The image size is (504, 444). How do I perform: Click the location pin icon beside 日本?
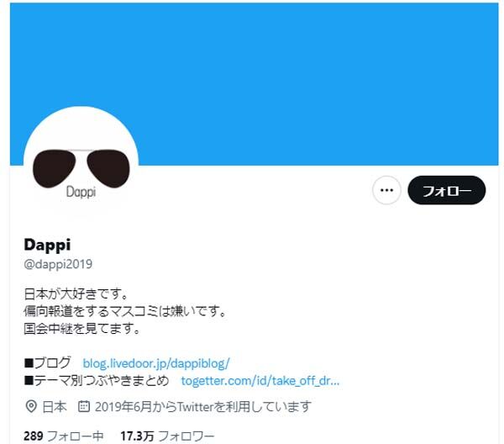pos(31,406)
